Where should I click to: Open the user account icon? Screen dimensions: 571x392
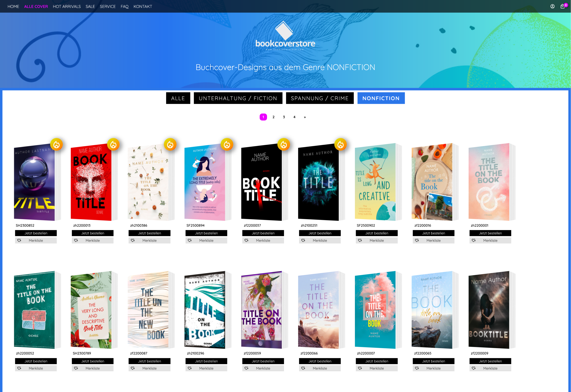tap(552, 6)
